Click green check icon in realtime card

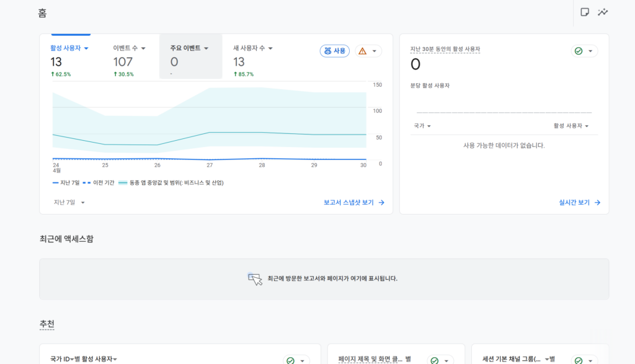point(579,51)
